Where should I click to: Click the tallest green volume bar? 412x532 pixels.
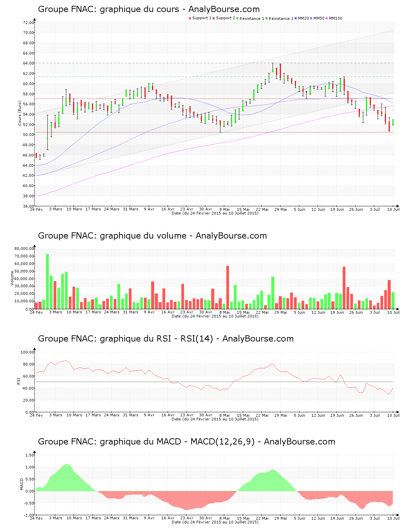(x=47, y=281)
